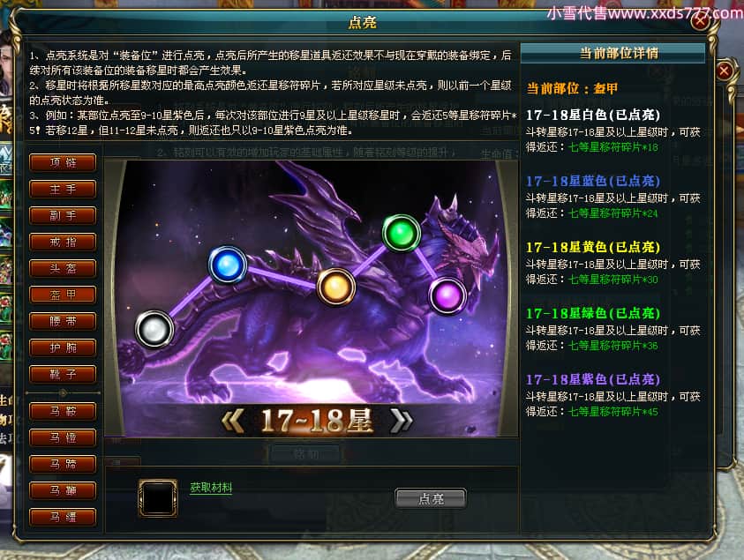Select the yellow star orb
Viewport: 744px width, 560px height.
[336, 287]
